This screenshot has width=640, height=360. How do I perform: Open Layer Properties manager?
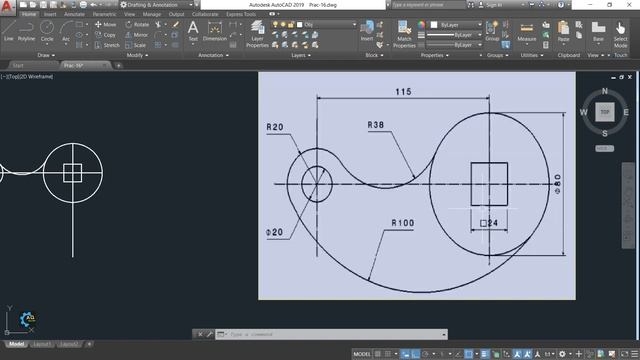[257, 34]
